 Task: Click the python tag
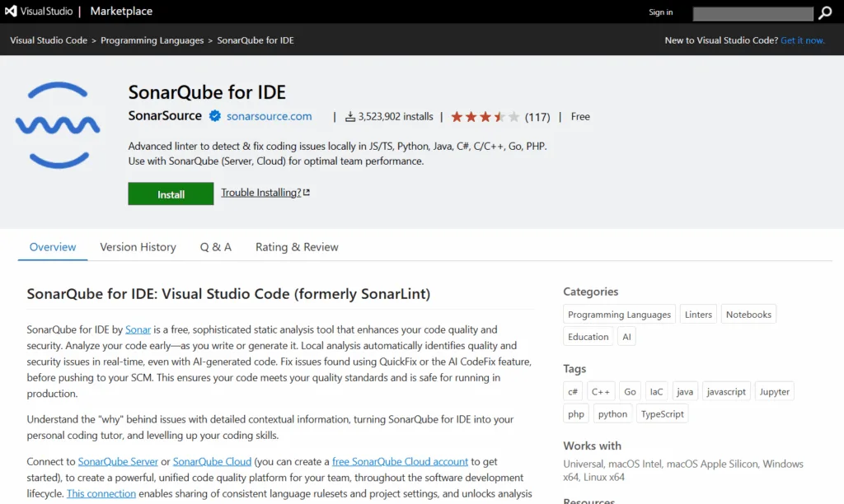pyautogui.click(x=612, y=413)
